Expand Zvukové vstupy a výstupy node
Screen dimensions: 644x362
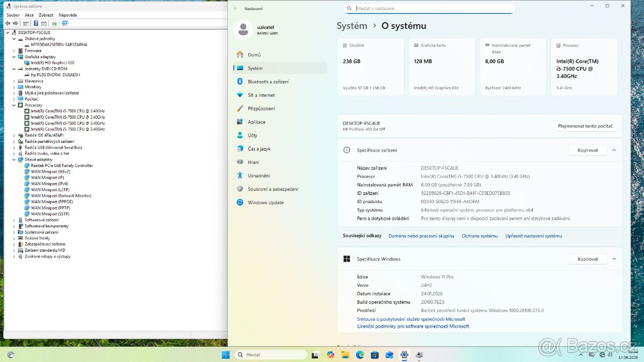(x=14, y=256)
